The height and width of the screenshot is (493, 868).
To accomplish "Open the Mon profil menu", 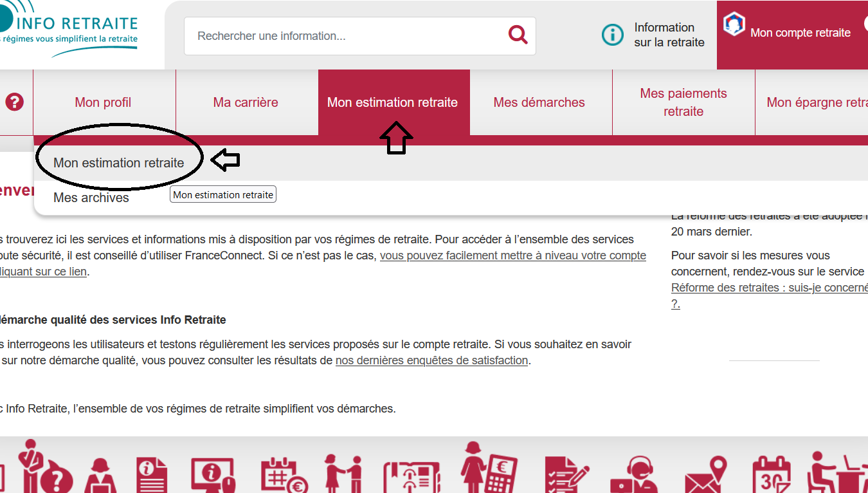I will [x=103, y=102].
